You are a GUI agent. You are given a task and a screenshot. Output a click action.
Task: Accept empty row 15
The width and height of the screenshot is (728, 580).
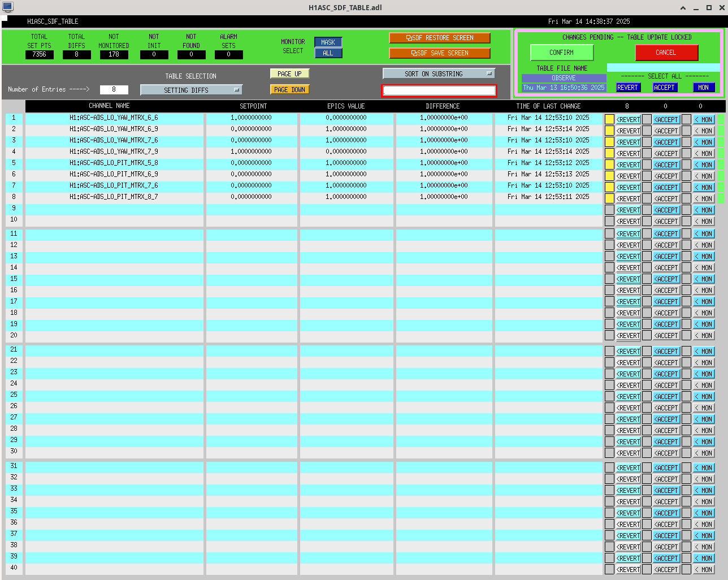coord(666,279)
